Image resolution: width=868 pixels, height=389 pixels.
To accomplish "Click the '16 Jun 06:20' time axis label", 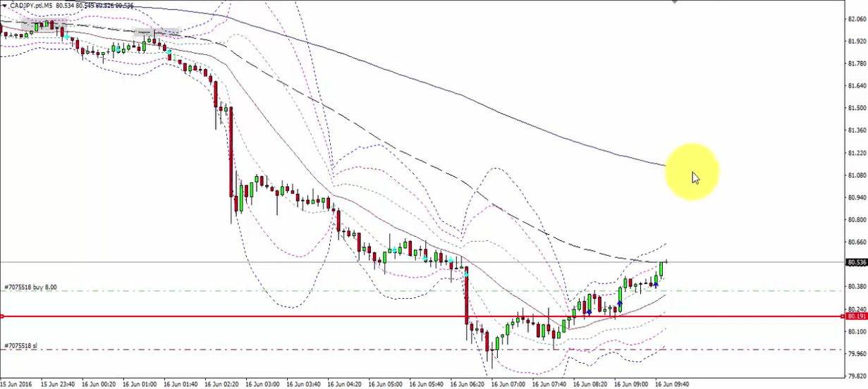I will 467,385.
